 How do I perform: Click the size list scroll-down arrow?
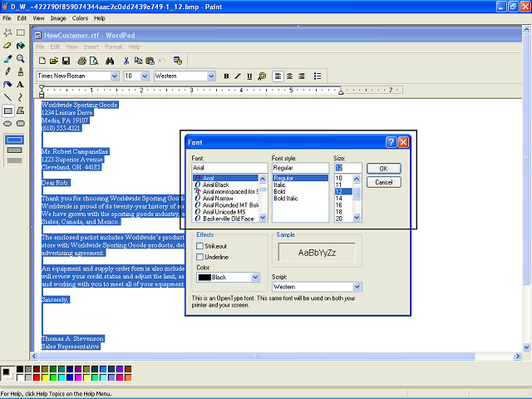pos(357,218)
